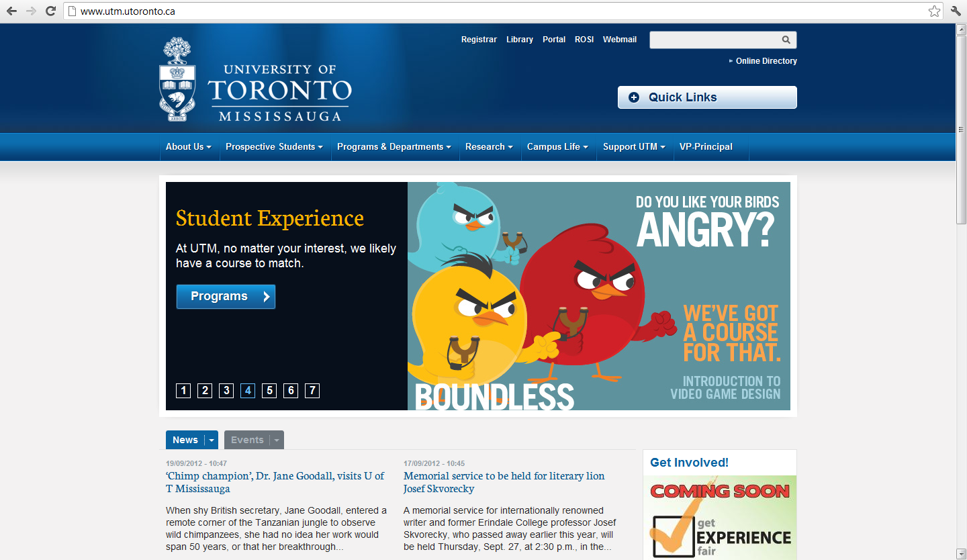Click the plus icon on Quick Links

click(x=633, y=97)
